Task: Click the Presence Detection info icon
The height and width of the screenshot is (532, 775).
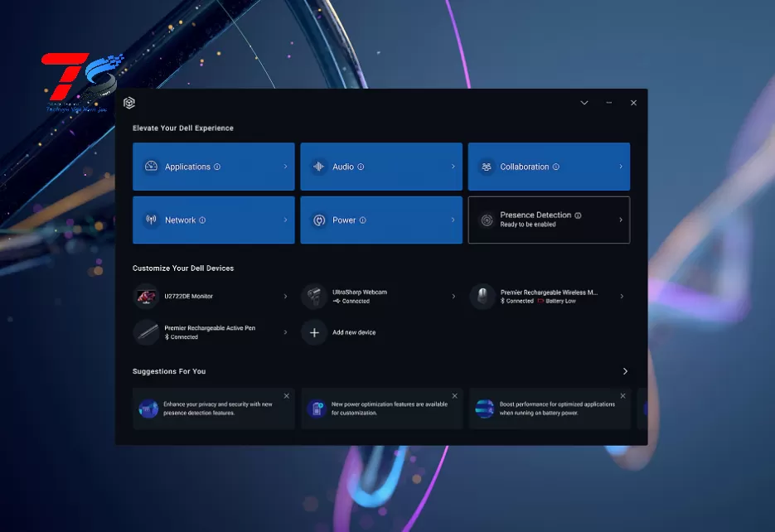Action: pos(578,215)
